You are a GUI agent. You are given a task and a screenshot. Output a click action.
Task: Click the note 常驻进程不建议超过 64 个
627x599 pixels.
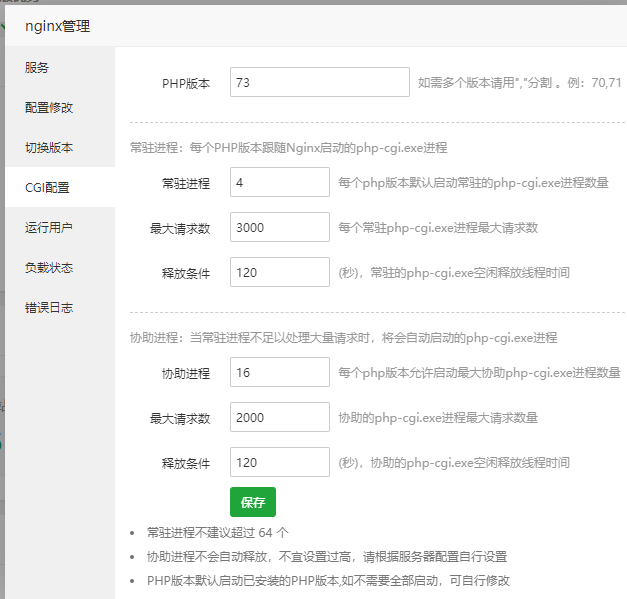click(x=218, y=533)
